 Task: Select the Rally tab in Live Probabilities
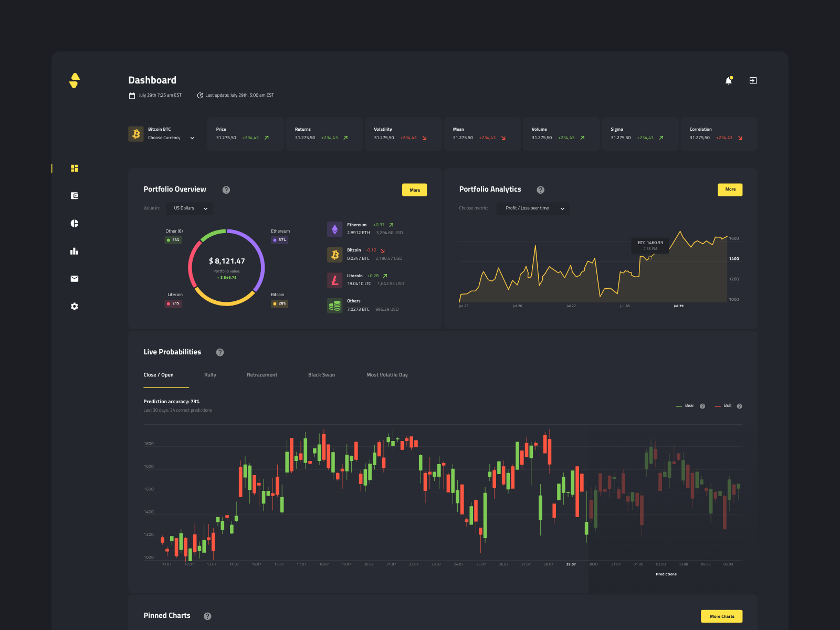pyautogui.click(x=210, y=374)
